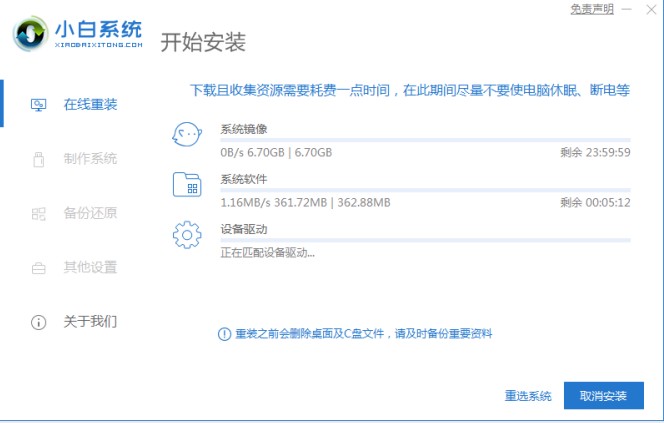Click the 系统镜像 smiley face icon
This screenshot has width=664, height=423.
[187, 135]
